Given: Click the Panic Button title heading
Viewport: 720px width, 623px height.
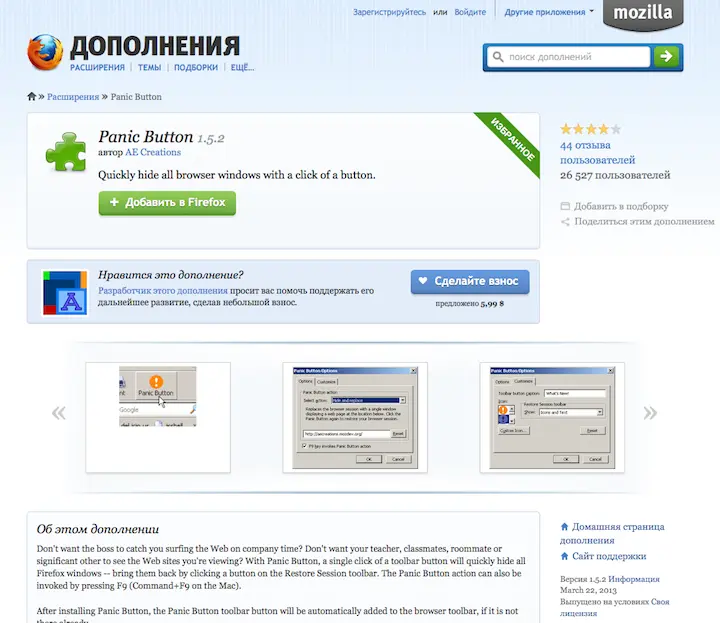Looking at the screenshot, I should pyautogui.click(x=146, y=137).
